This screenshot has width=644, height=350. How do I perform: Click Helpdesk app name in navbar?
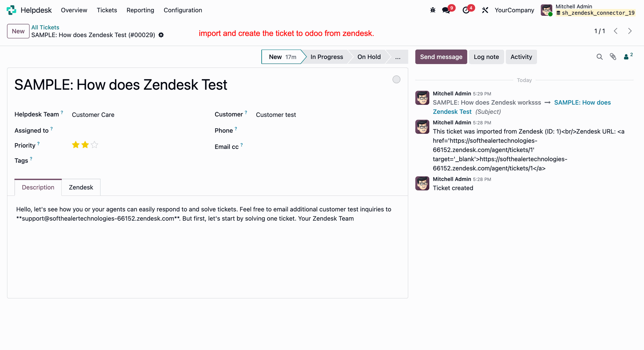36,10
